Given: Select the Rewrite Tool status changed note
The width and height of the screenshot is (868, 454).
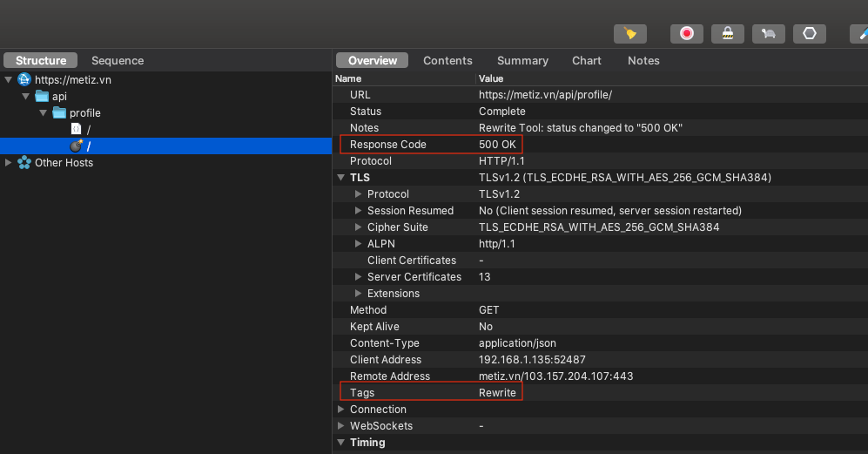Looking at the screenshot, I should tap(580, 128).
